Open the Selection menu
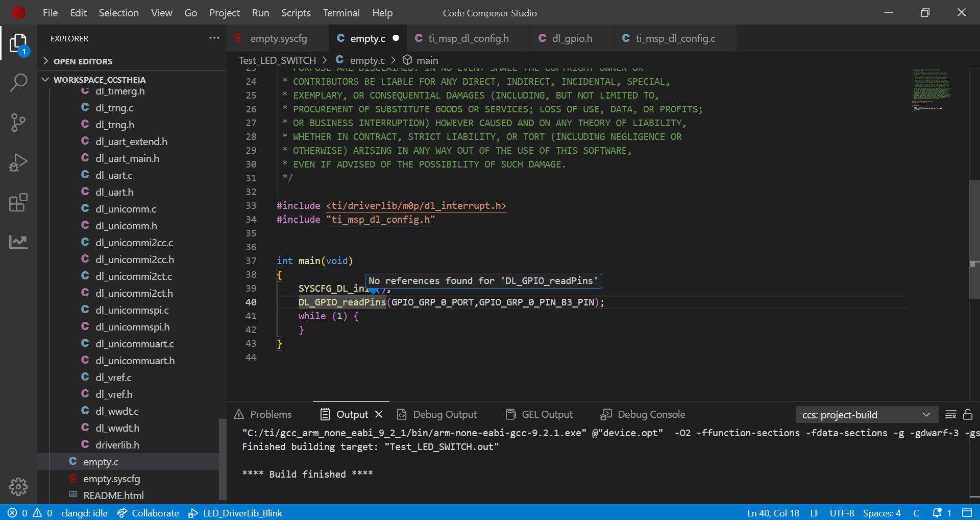 pos(119,13)
